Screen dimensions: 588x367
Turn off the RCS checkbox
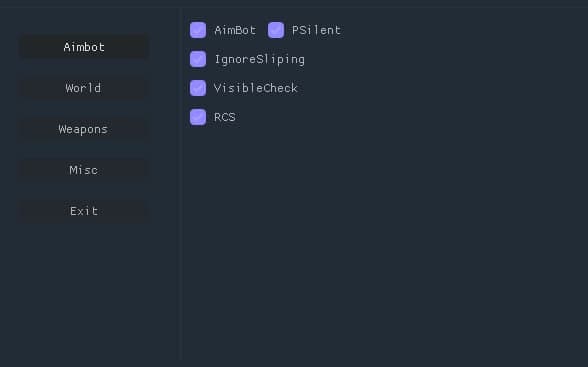(x=198, y=117)
